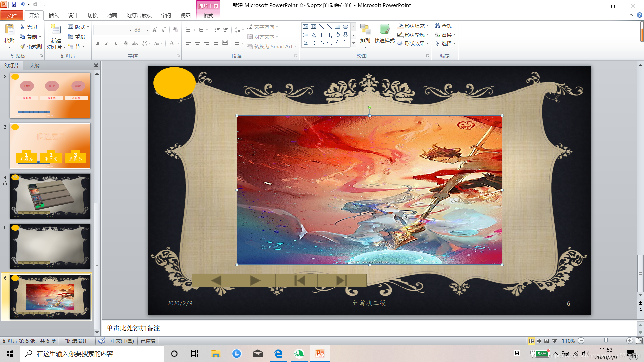Click the Find (查找) icon
644x362 pixels.
pos(443,26)
